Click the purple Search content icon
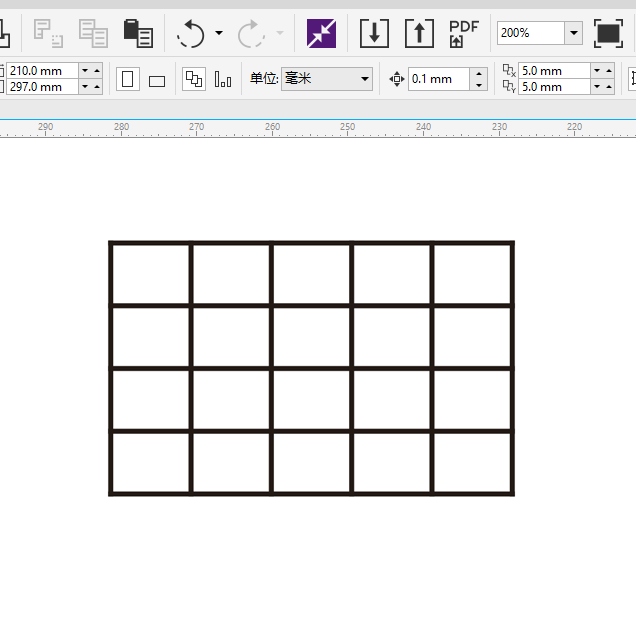This screenshot has height=625, width=636. 321,33
